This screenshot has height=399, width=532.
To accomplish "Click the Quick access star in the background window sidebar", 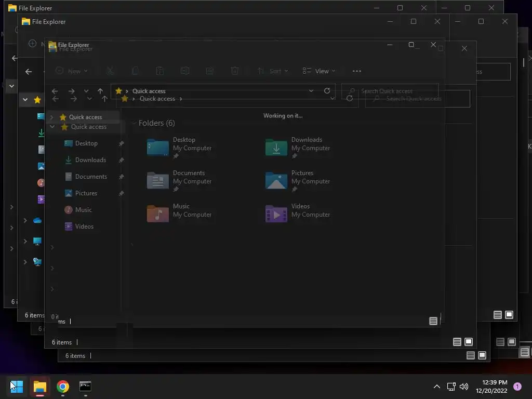I will 37,100.
